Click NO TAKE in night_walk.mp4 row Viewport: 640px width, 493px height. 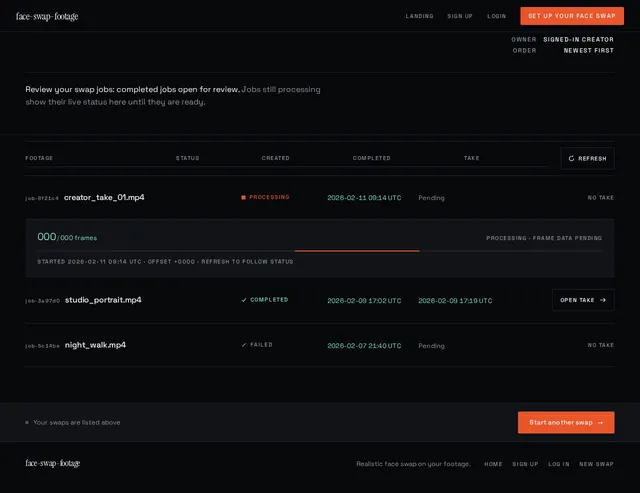click(x=601, y=345)
